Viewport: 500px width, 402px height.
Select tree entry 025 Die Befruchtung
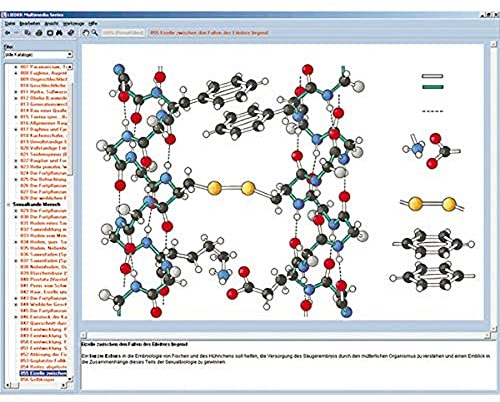tap(44, 179)
